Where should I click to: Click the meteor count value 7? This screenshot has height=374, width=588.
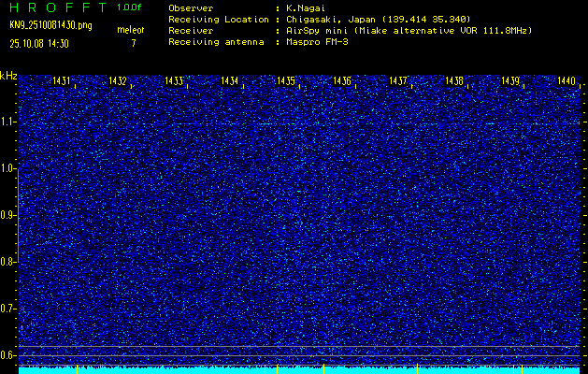coord(133,43)
